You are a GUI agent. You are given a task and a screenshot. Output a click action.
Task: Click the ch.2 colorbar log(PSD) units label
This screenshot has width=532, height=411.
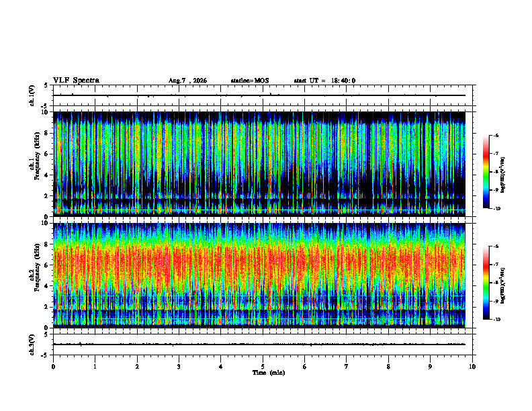click(x=503, y=285)
